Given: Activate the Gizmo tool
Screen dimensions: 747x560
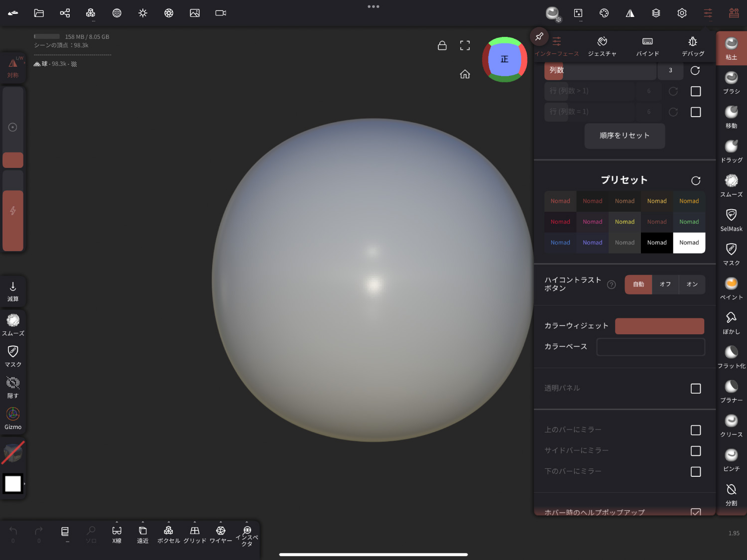Looking at the screenshot, I should [13, 418].
